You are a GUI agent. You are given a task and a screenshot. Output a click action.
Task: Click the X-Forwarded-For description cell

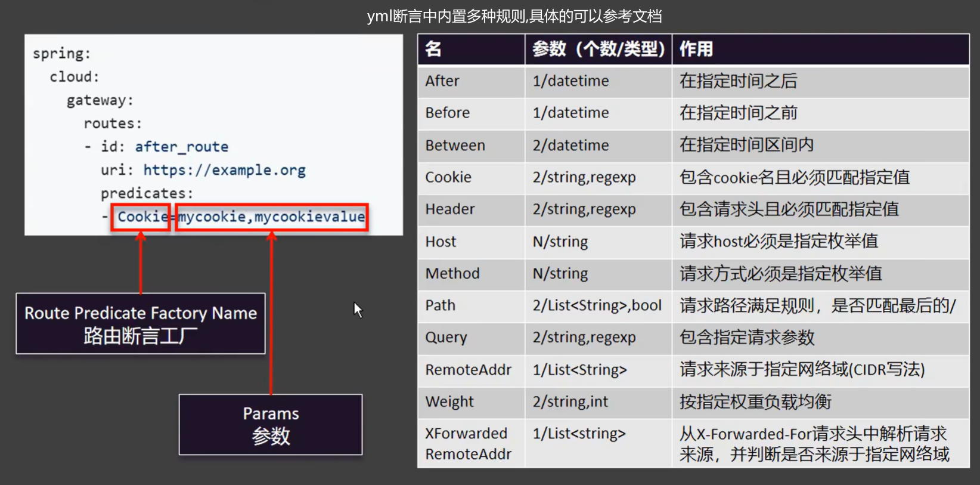tap(820, 443)
